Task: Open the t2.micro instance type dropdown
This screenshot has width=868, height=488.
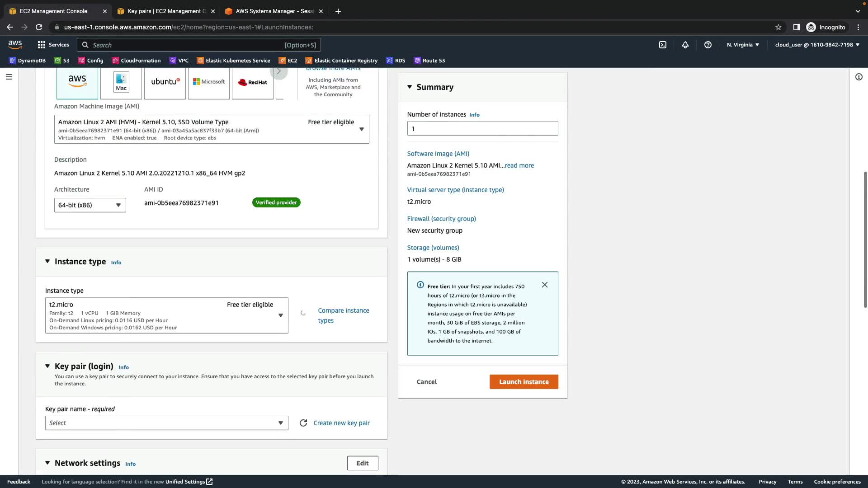Action: (x=166, y=315)
